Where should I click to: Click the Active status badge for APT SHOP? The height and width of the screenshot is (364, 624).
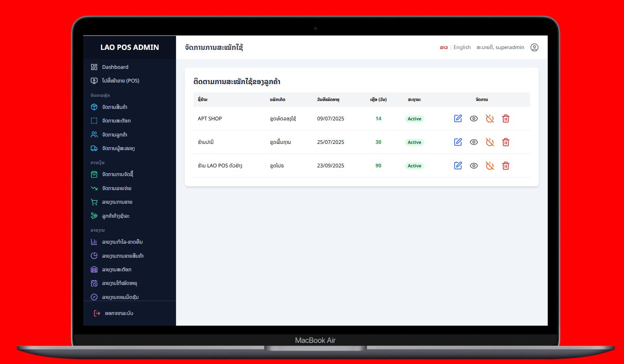[x=414, y=119]
